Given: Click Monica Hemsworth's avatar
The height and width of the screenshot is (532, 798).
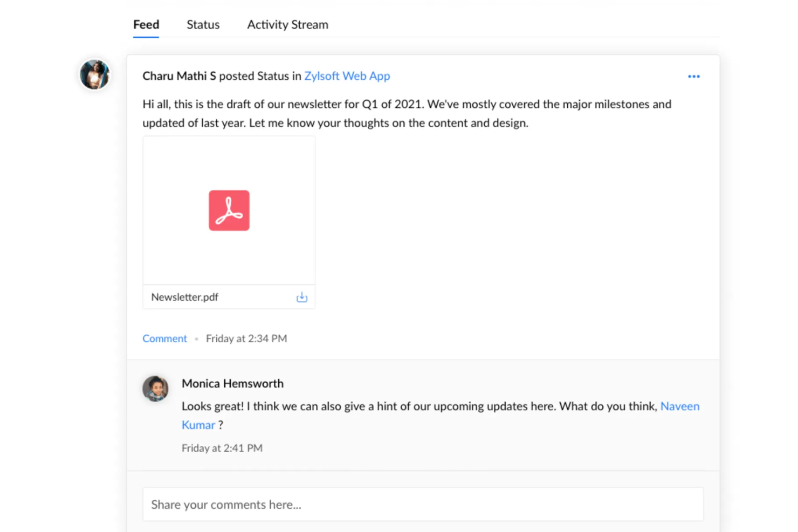Looking at the screenshot, I should click(x=155, y=388).
